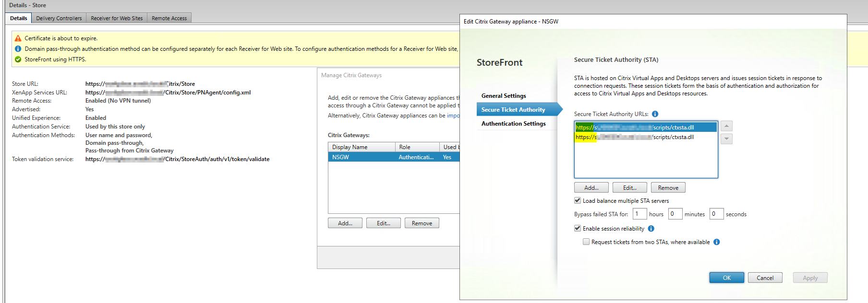Click OK in Edit Citrix Gateway dialog

click(x=727, y=278)
